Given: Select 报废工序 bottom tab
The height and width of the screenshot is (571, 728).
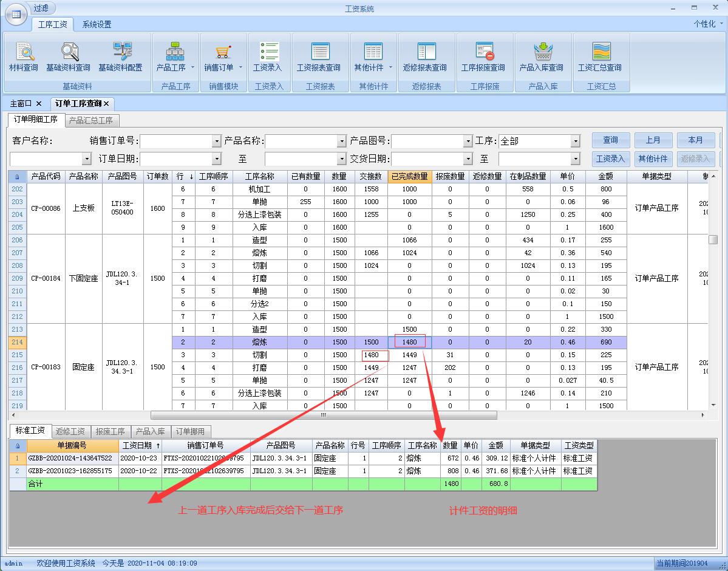Looking at the screenshot, I should tap(110, 432).
